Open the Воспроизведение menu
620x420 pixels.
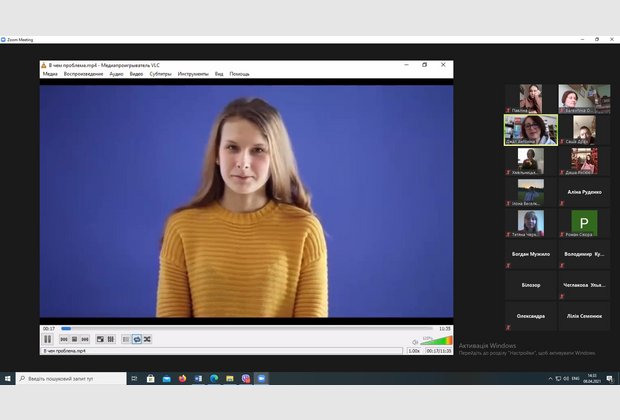[x=83, y=74]
